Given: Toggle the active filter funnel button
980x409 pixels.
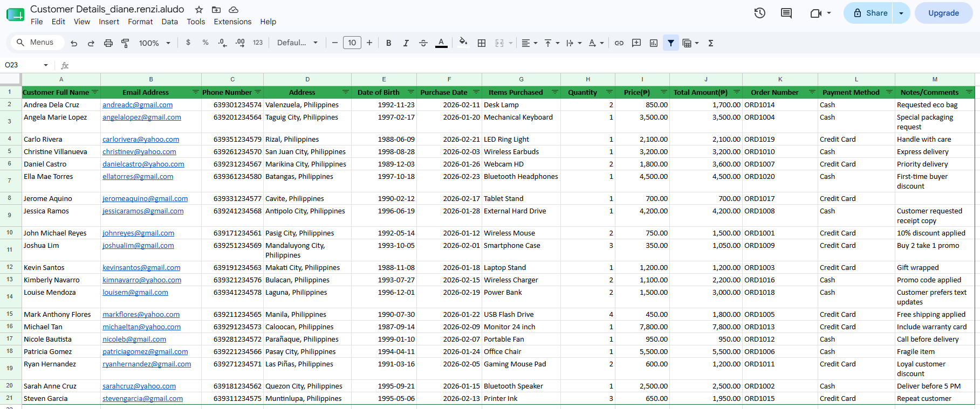Looking at the screenshot, I should click(671, 43).
